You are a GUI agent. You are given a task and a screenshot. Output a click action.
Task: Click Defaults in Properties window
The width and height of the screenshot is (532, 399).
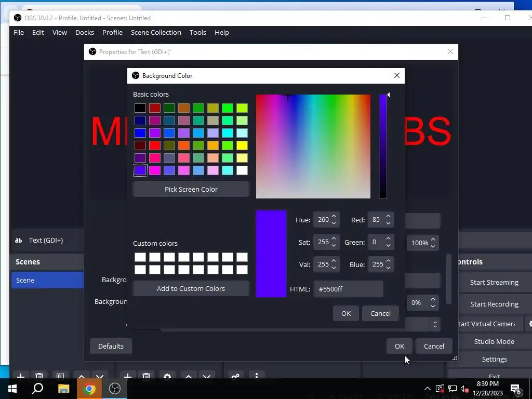point(111,346)
